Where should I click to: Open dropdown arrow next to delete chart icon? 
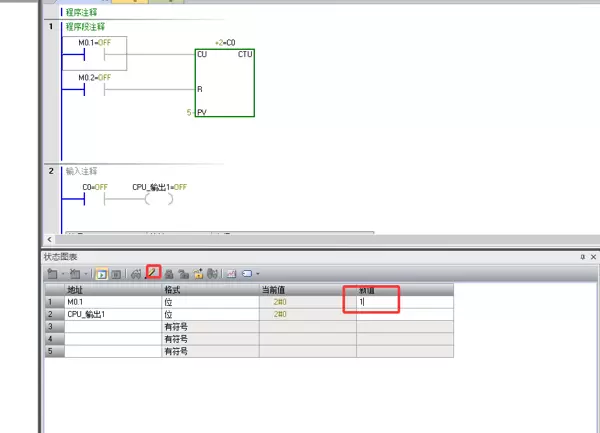tap(89, 273)
